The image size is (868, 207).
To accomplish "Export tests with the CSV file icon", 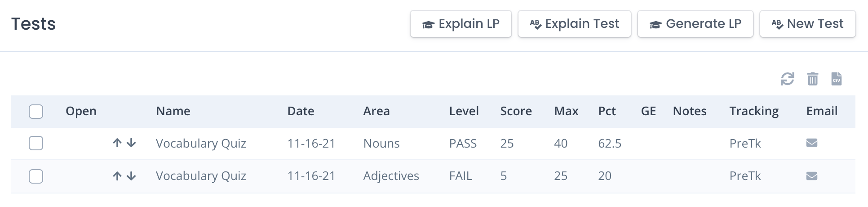I will pos(836,79).
